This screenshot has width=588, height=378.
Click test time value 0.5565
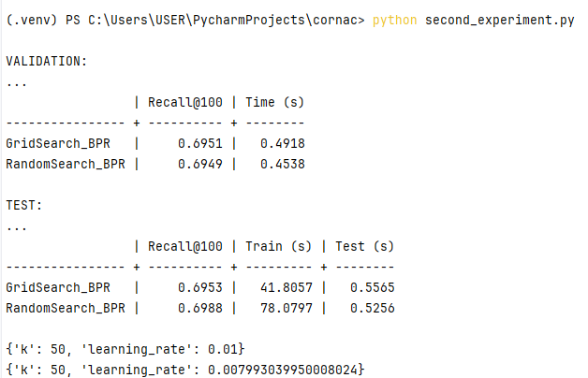coord(373,288)
